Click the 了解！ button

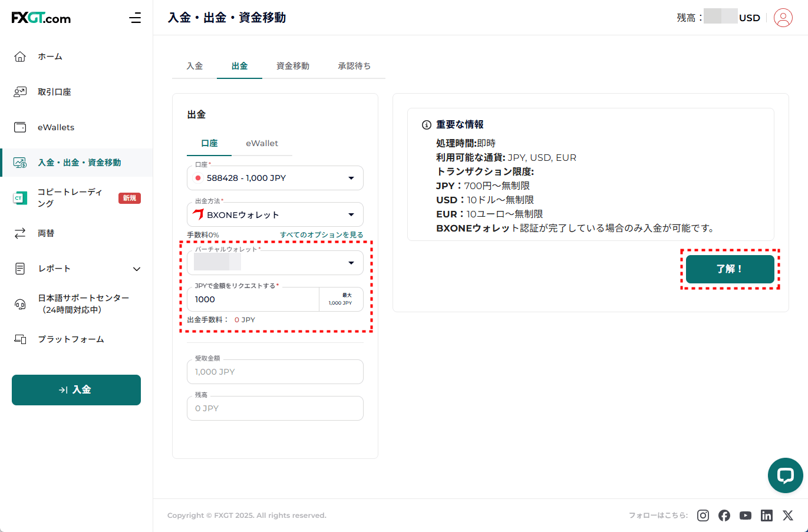point(730,269)
